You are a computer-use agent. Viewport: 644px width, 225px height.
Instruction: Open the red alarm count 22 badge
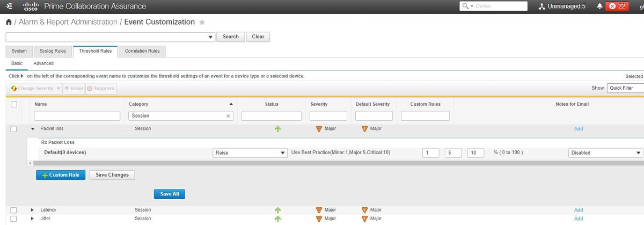click(x=617, y=6)
